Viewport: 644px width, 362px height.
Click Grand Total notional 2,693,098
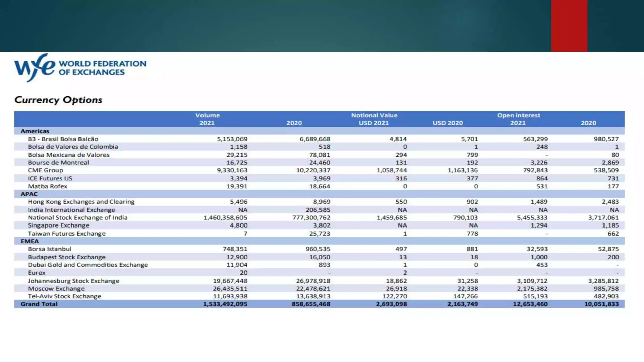[x=391, y=304]
